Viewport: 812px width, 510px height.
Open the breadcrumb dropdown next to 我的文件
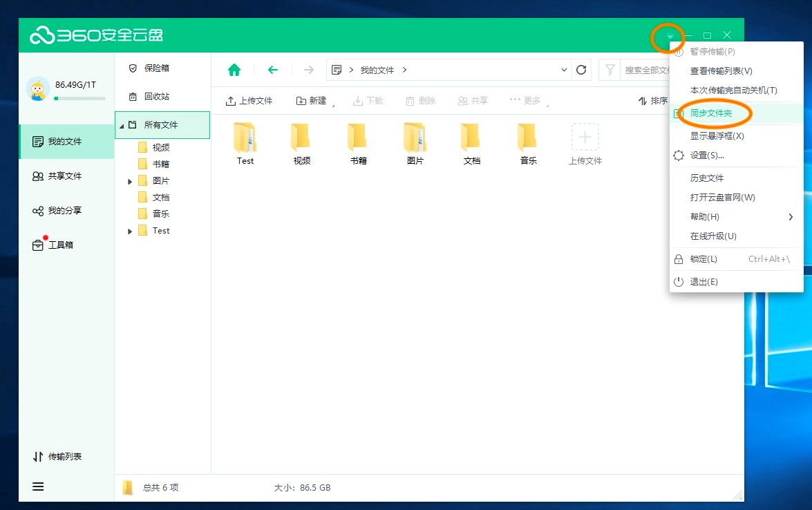click(x=565, y=70)
